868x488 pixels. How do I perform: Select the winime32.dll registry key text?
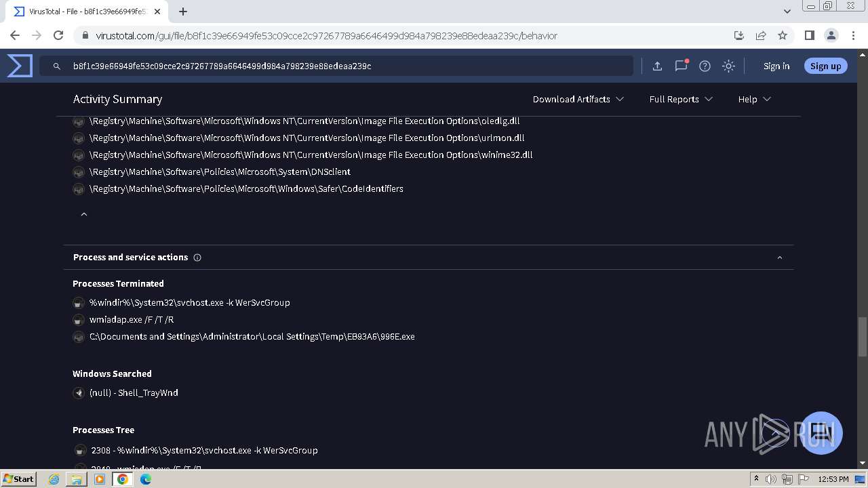(x=311, y=155)
